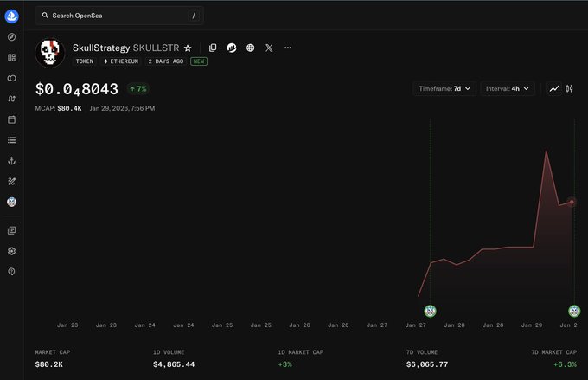
Task: Click the $4,865.44 1D volume value
Action: 174,364
